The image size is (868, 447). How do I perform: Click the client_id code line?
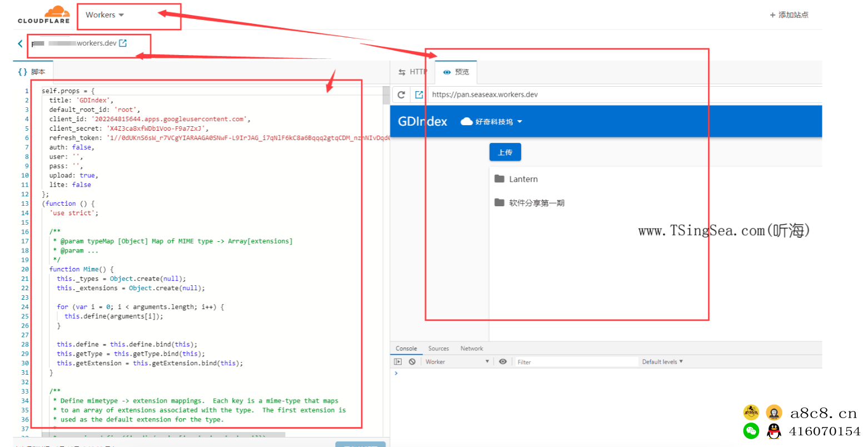(150, 119)
